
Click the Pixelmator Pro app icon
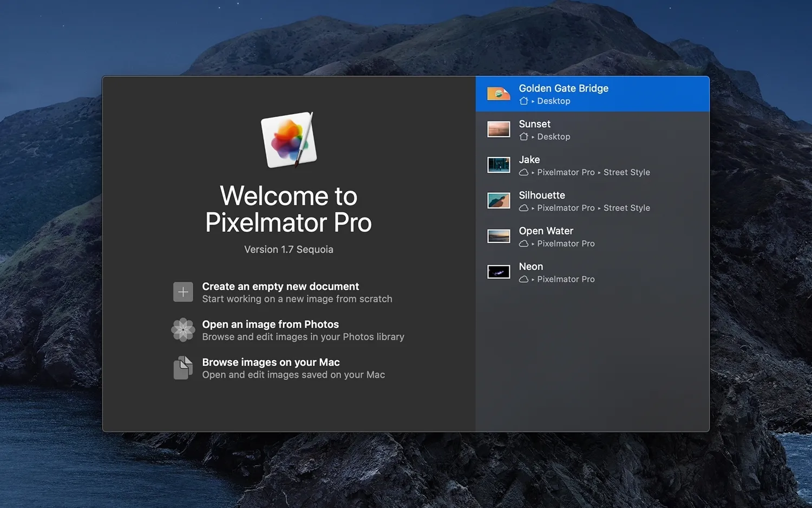pos(288,140)
